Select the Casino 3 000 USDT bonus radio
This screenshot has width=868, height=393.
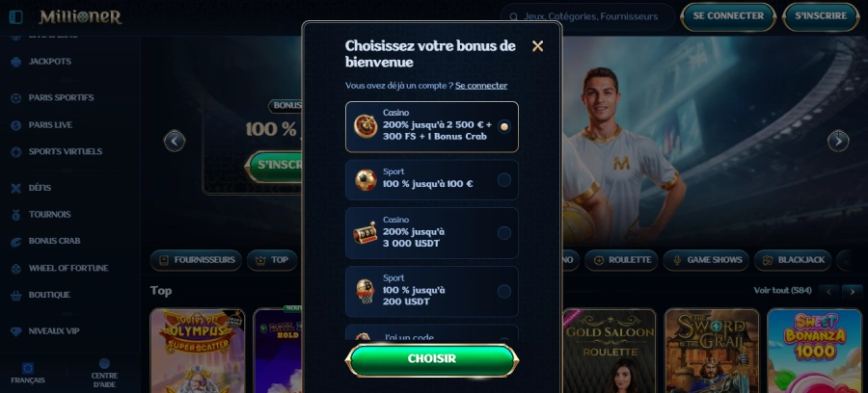pyautogui.click(x=503, y=233)
